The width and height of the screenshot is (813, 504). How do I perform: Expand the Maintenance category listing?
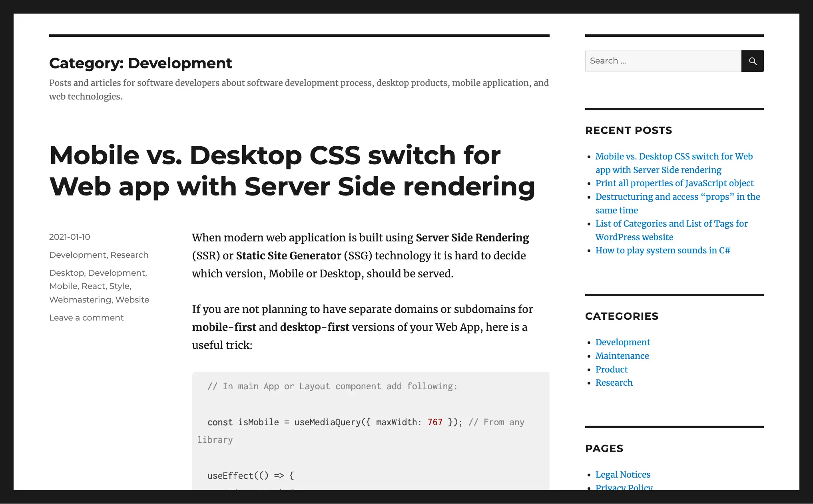click(622, 355)
